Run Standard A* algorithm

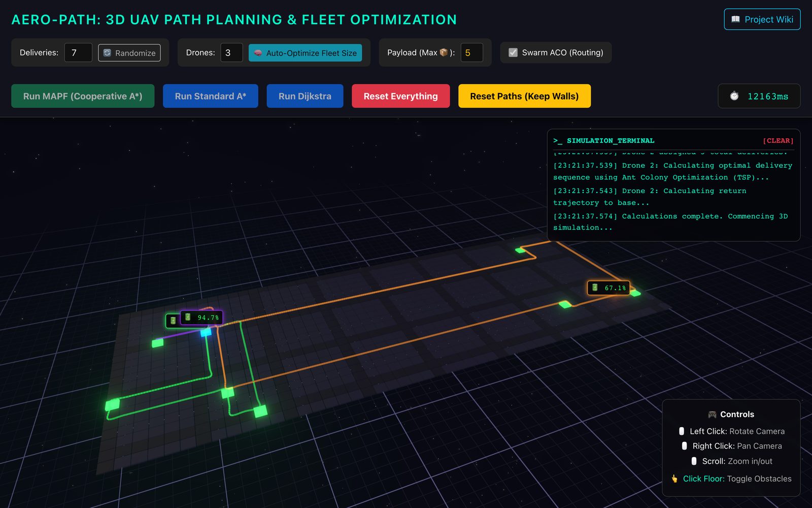tap(211, 96)
